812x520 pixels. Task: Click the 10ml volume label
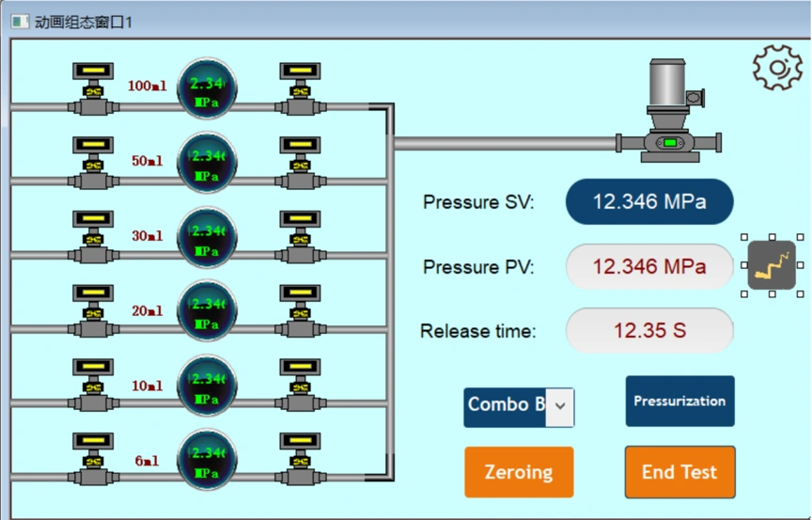coord(147,386)
